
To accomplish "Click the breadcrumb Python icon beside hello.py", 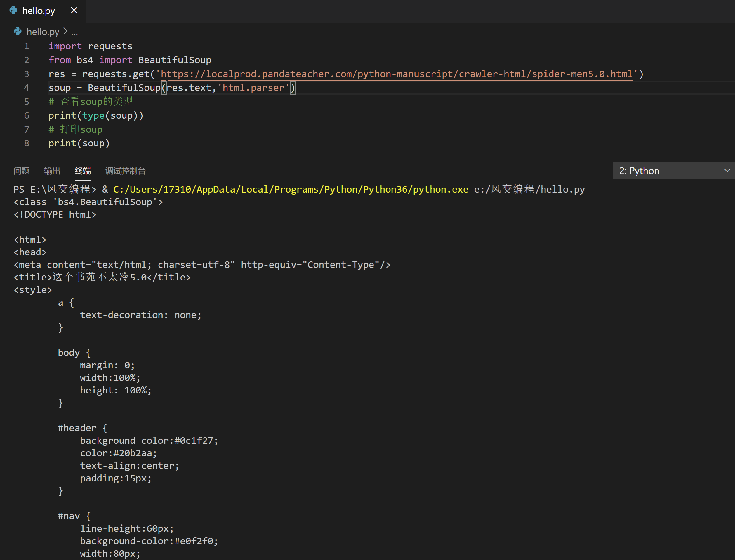I will (x=18, y=31).
